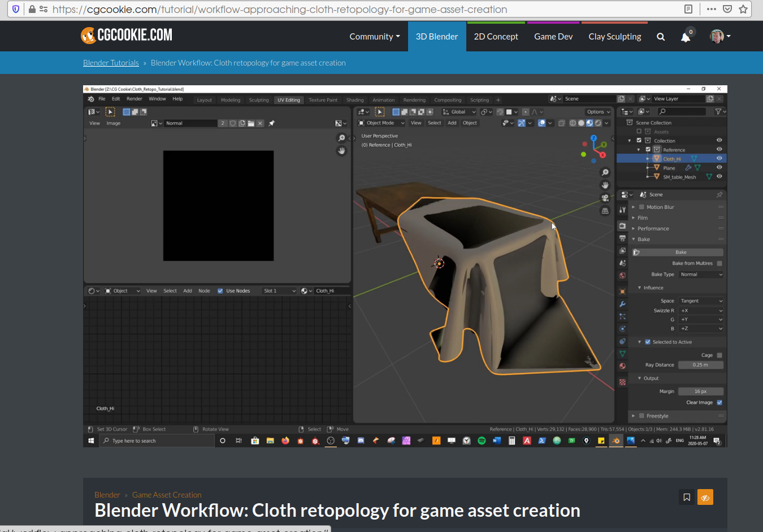Open the site search magnifier icon
The image size is (763, 532).
pos(661,37)
